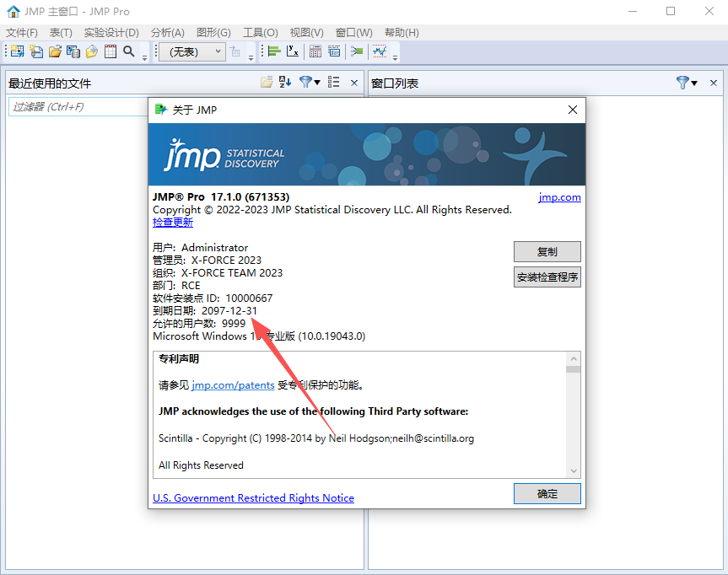Click the 安装检查程序 button
Image resolution: width=728 pixels, height=575 pixels.
click(x=547, y=277)
